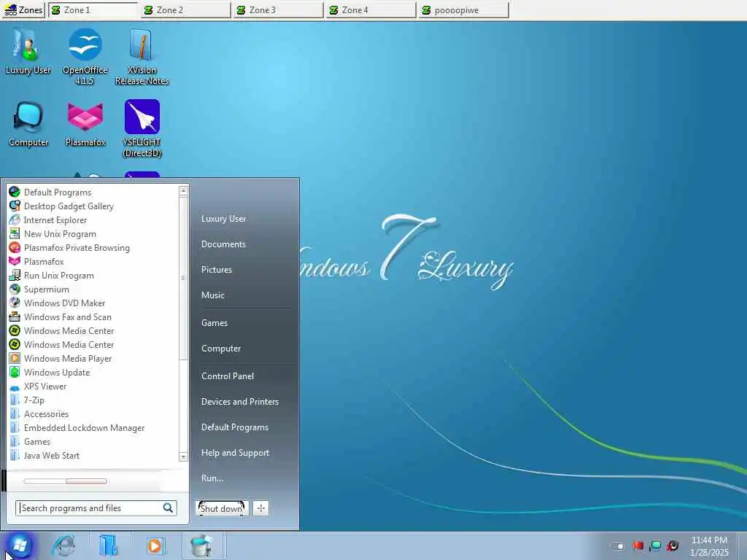Expand the Accessories folder
This screenshot has height=560, width=747.
46,414
